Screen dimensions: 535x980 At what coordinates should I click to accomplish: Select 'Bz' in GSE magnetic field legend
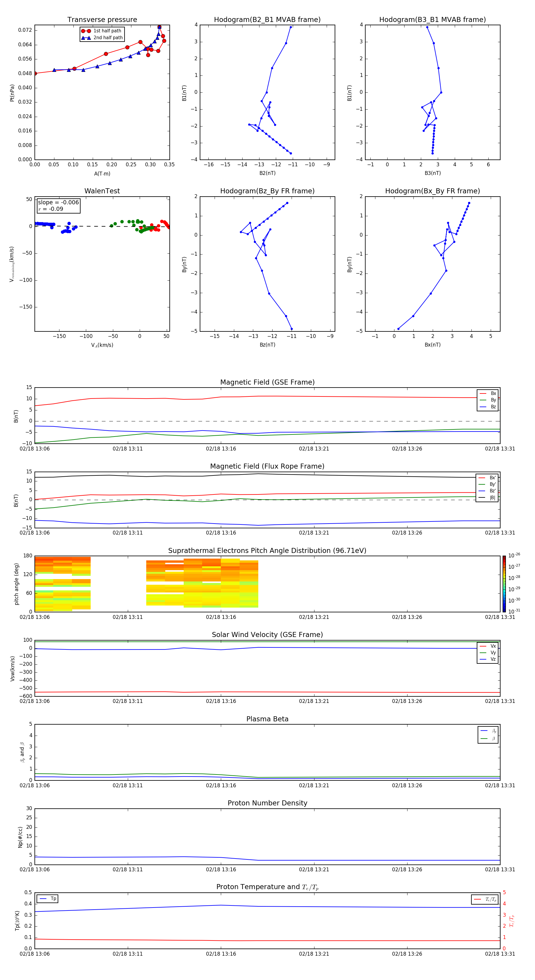488,407
